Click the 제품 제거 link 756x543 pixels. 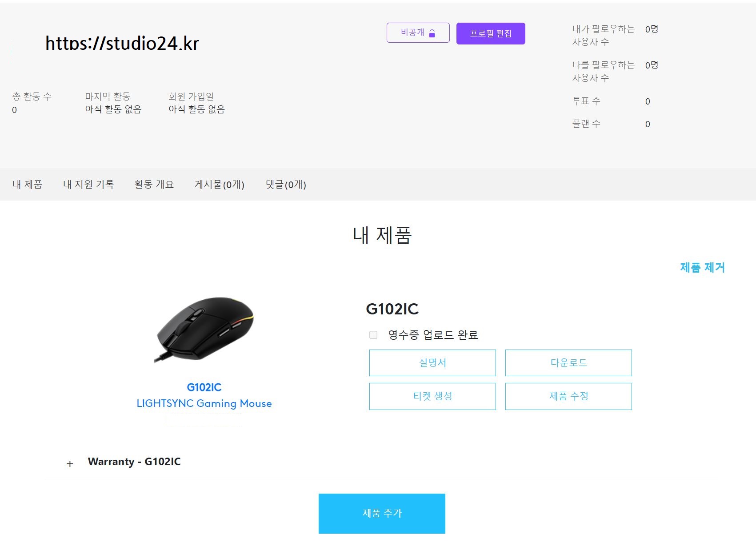[x=702, y=267]
